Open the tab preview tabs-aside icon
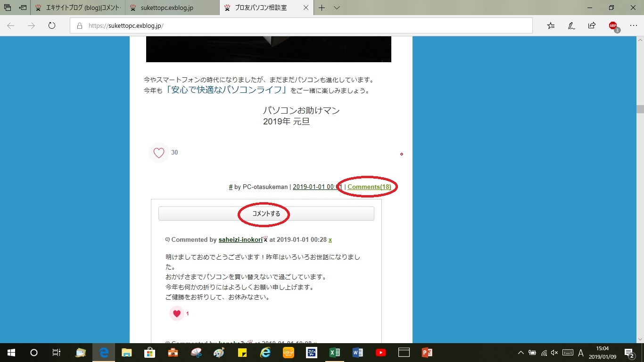Image resolution: width=644 pixels, height=362 pixels. [8, 8]
